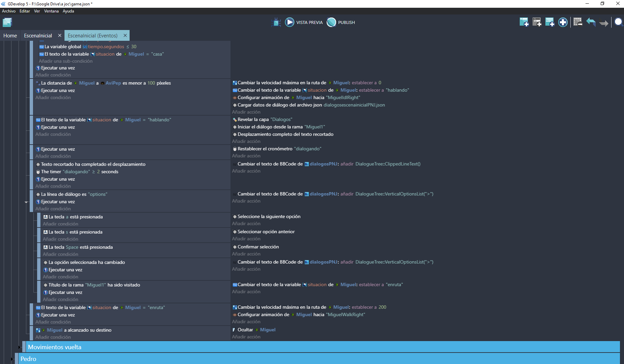Launch Vista Previa preview

(304, 23)
